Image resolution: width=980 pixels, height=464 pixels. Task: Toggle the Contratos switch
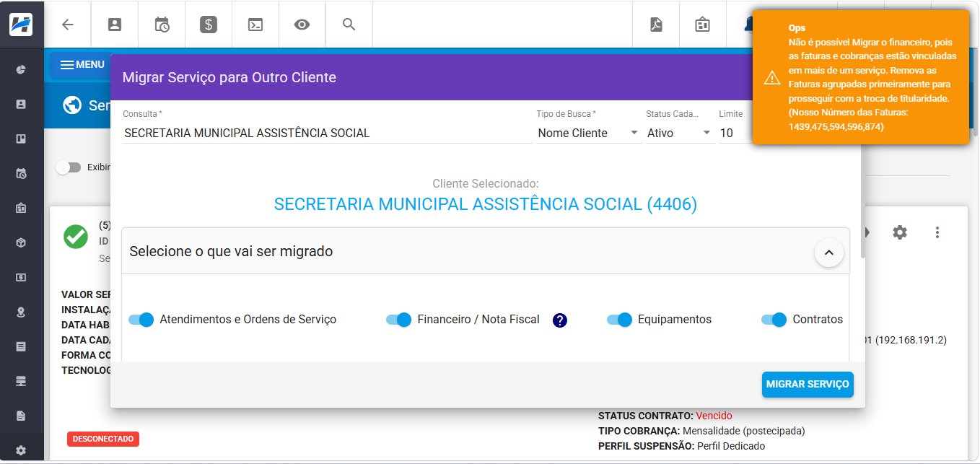coord(774,320)
